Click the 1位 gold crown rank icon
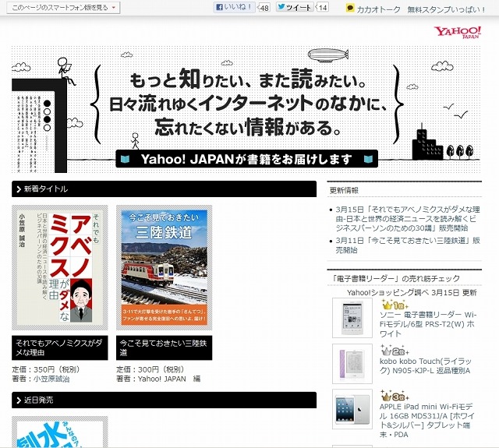The height and width of the screenshot is (448, 499). pos(395,305)
